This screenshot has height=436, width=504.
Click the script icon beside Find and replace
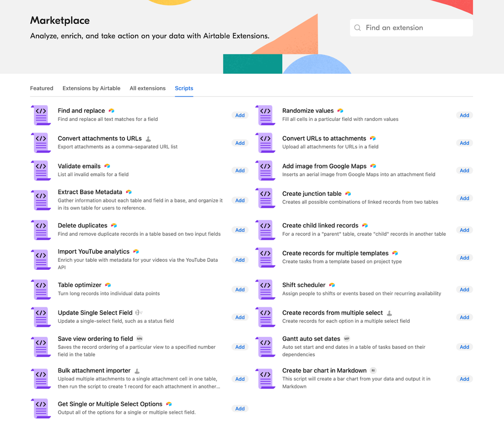(41, 115)
